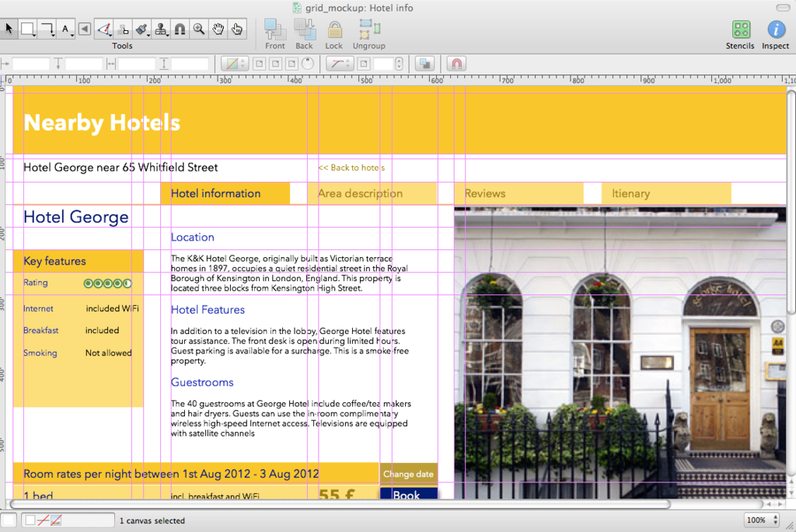
Task: Click the third stroke style square button
Action: click(x=292, y=64)
